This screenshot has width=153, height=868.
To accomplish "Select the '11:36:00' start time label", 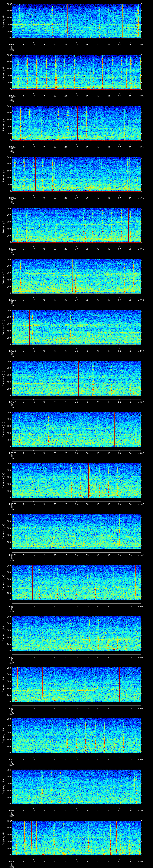I will click(x=12, y=300).
